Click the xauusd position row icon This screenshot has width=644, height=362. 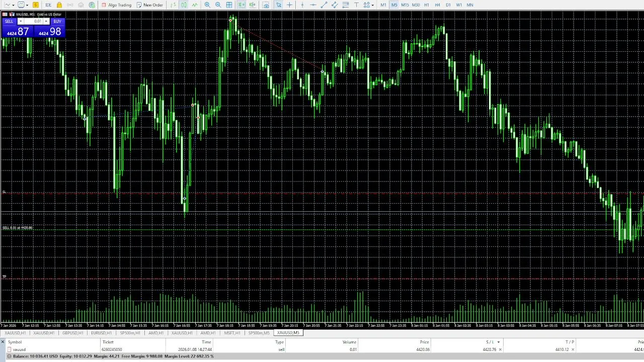tap(9, 349)
